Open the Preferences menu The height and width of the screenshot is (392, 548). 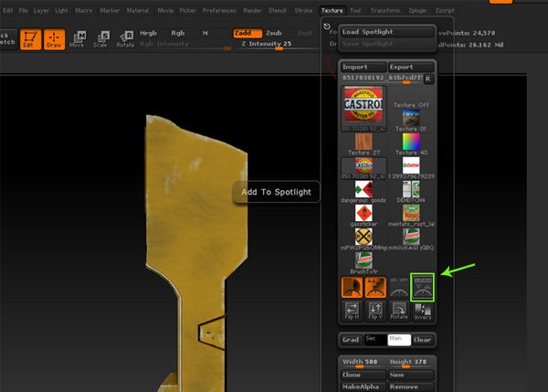pos(219,10)
